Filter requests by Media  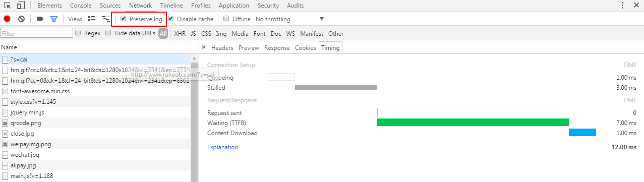[x=240, y=34]
